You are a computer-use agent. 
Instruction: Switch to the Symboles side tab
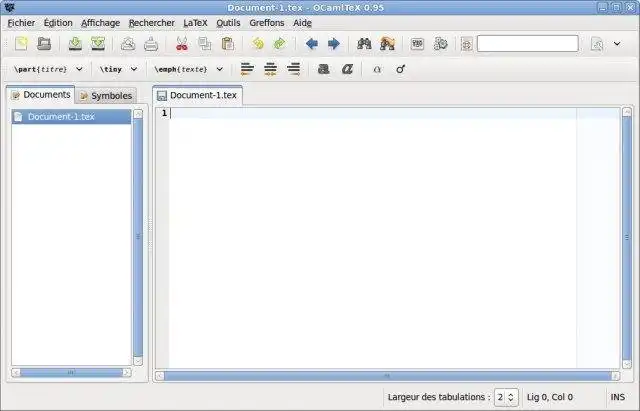[x=106, y=96]
